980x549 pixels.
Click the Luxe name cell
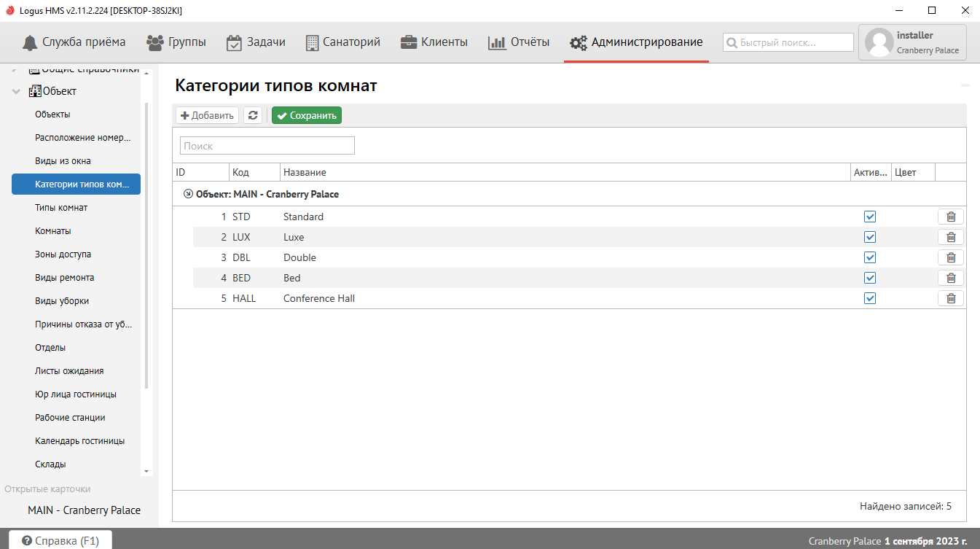565,237
